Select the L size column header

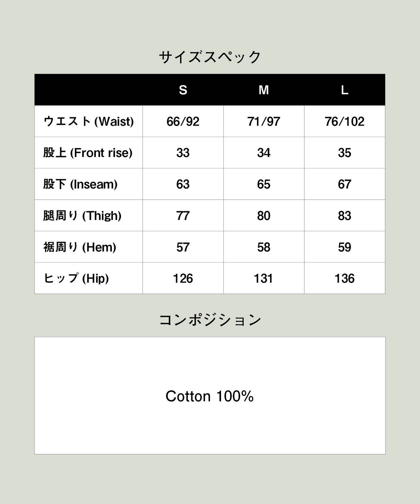(344, 90)
